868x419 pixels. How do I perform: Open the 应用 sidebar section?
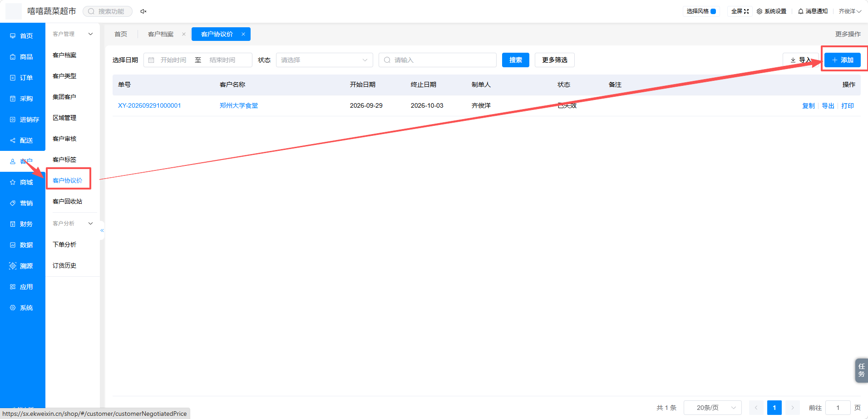point(22,287)
